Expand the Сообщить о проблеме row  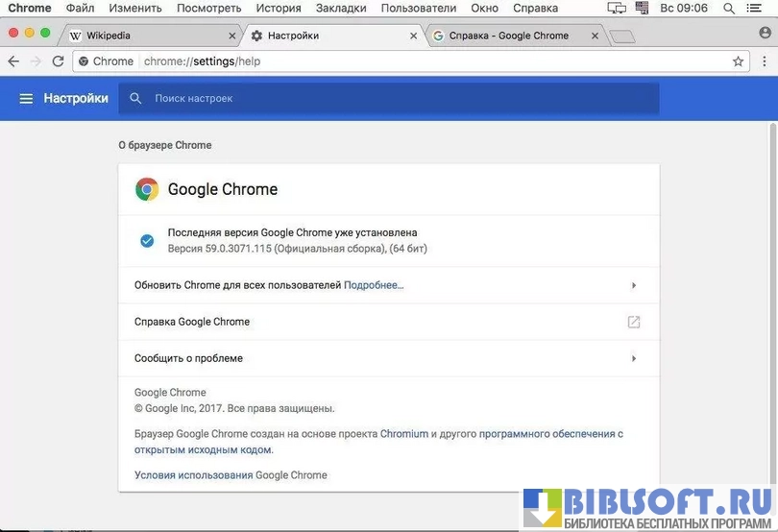(x=633, y=358)
